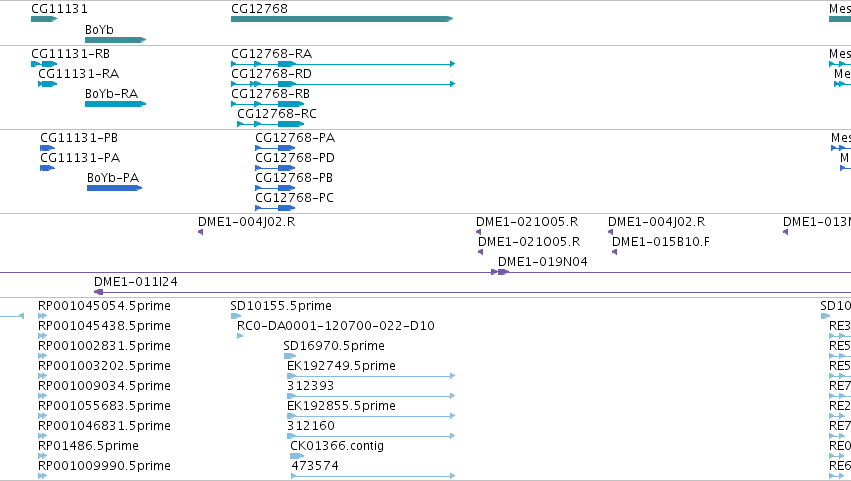Image resolution: width=851 pixels, height=481 pixels.
Task: Select RC0-DA0001-120700-022-D10 feature
Action: (x=240, y=337)
